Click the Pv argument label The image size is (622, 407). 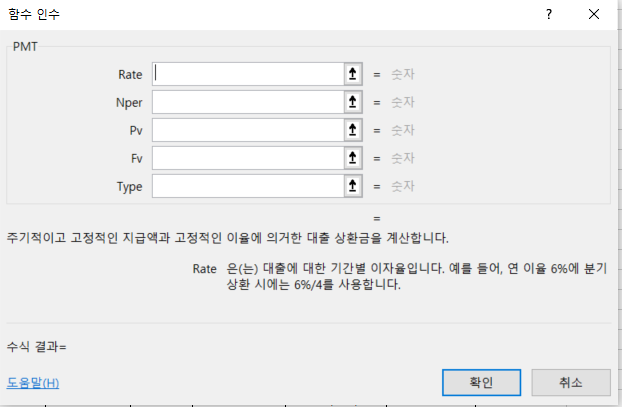point(136,130)
